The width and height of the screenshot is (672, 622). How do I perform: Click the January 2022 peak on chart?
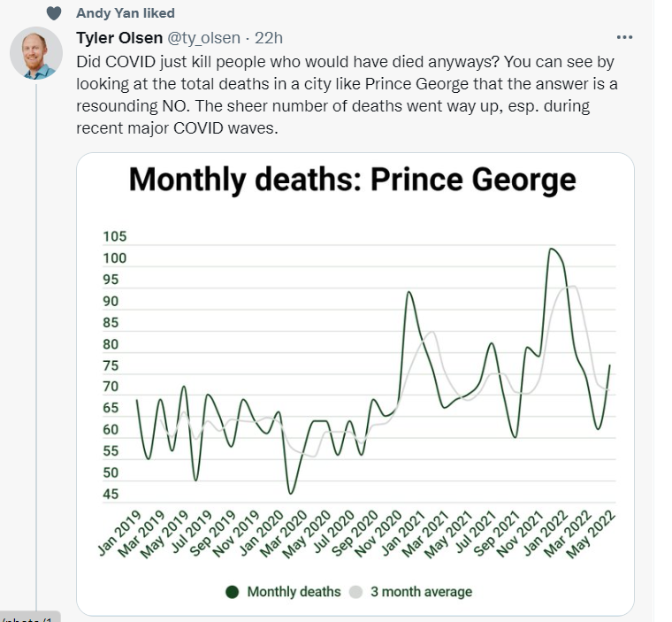552,249
